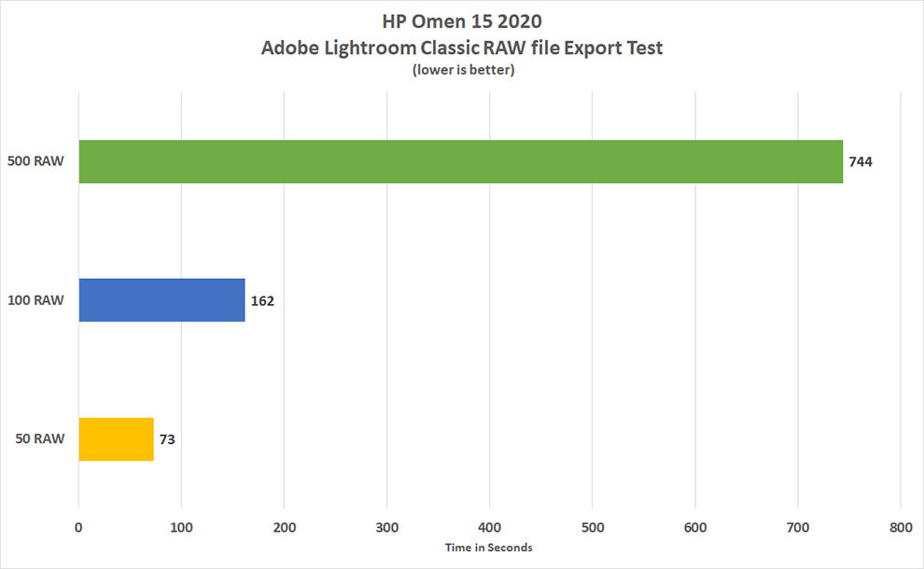This screenshot has height=569, width=924.
Task: Select the 'HP Omen 15 2020' title line
Action: coord(462,21)
